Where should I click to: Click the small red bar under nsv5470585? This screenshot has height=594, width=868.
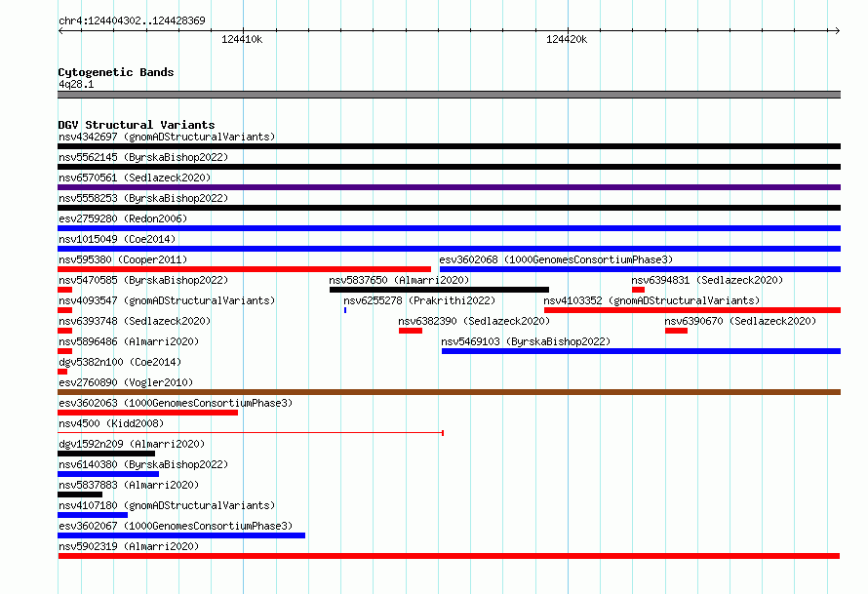(x=64, y=290)
